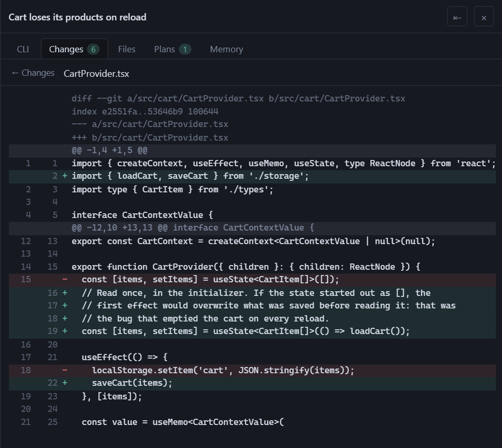Viewport: 502px width, 448px height.
Task: Click new line number 19 in the gutter
Action: [x=52, y=331]
